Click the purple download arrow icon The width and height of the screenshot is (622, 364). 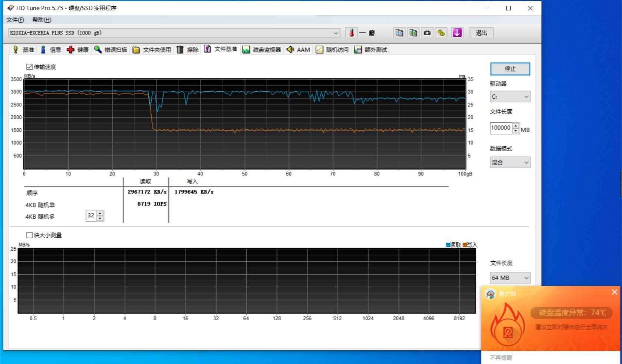coord(457,33)
